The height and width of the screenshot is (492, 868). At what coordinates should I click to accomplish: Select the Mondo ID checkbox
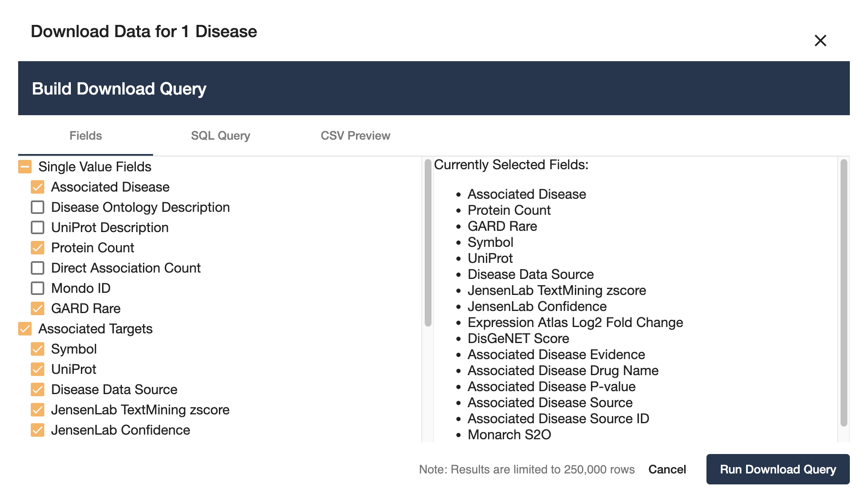[38, 288]
